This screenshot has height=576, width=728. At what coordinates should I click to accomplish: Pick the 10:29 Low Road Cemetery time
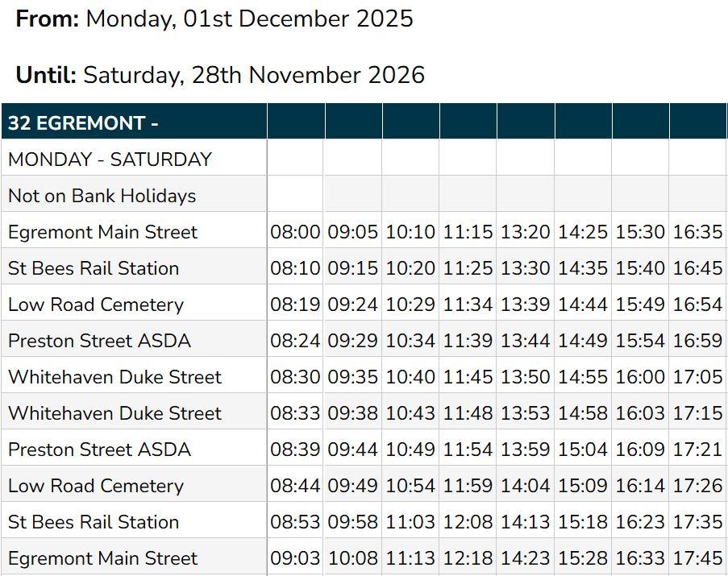click(410, 305)
